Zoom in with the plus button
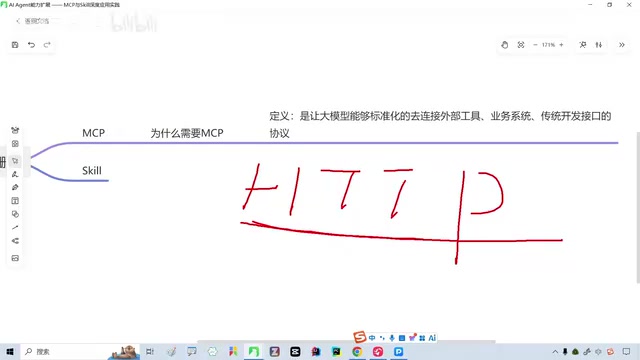Screen dimensions: 640x360 click(562, 45)
